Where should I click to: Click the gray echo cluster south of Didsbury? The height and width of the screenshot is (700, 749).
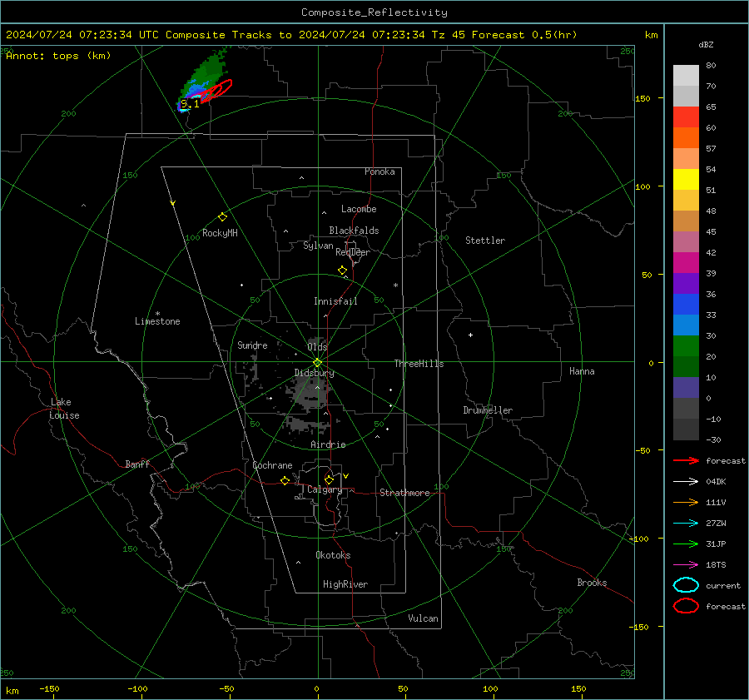[308, 392]
